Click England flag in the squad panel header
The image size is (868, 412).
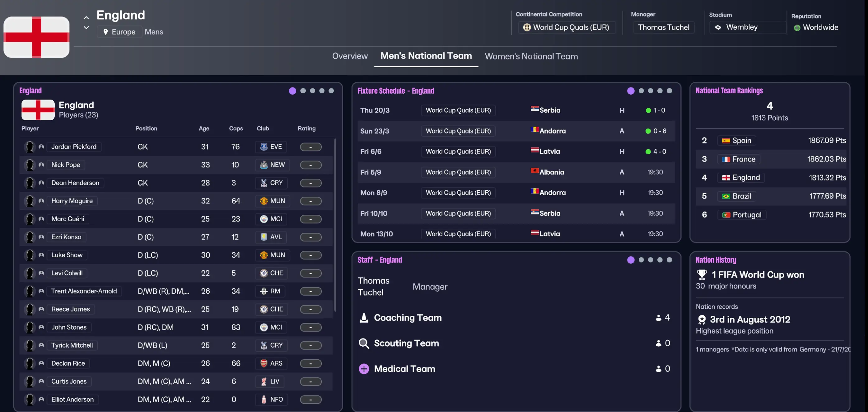38,110
